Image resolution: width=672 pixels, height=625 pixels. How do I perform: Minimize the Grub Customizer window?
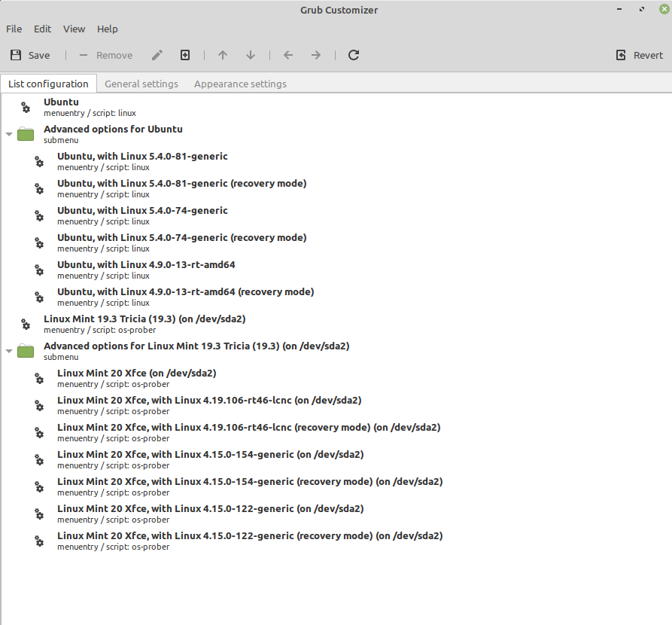[619, 9]
